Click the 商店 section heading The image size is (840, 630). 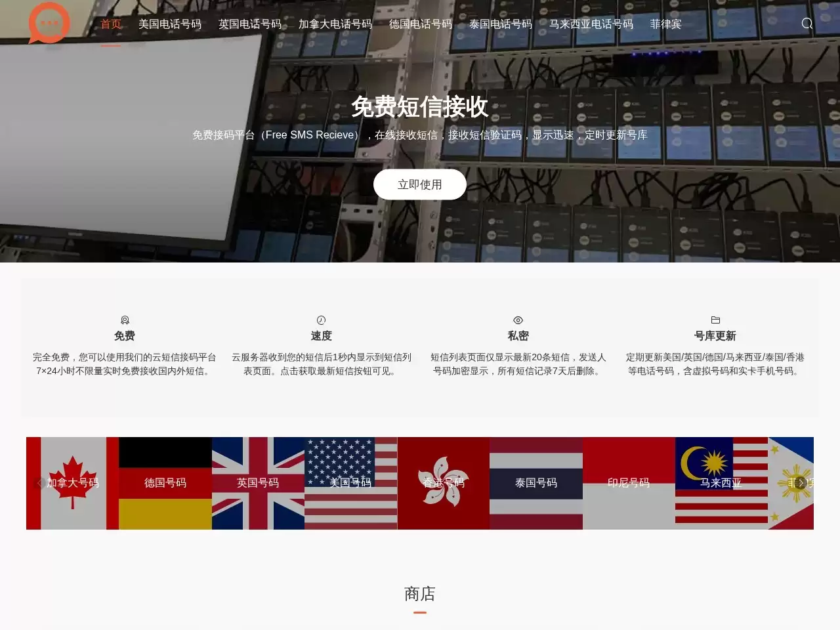pos(420,594)
